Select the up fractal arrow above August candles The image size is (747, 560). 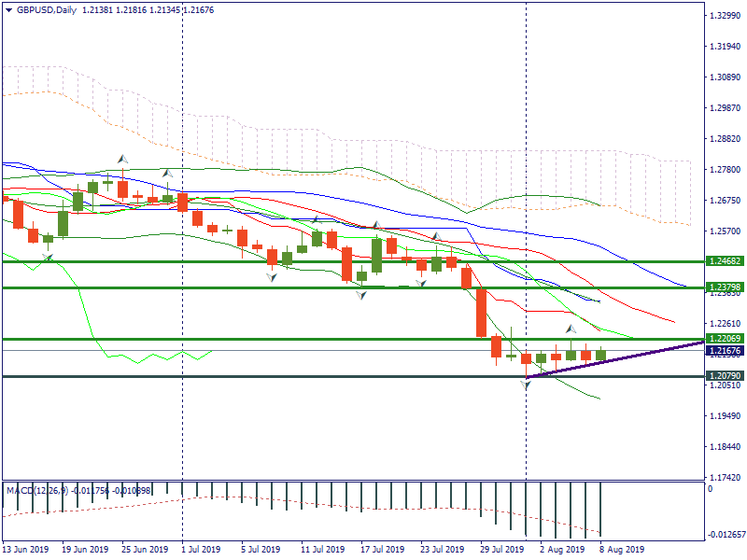tap(571, 329)
